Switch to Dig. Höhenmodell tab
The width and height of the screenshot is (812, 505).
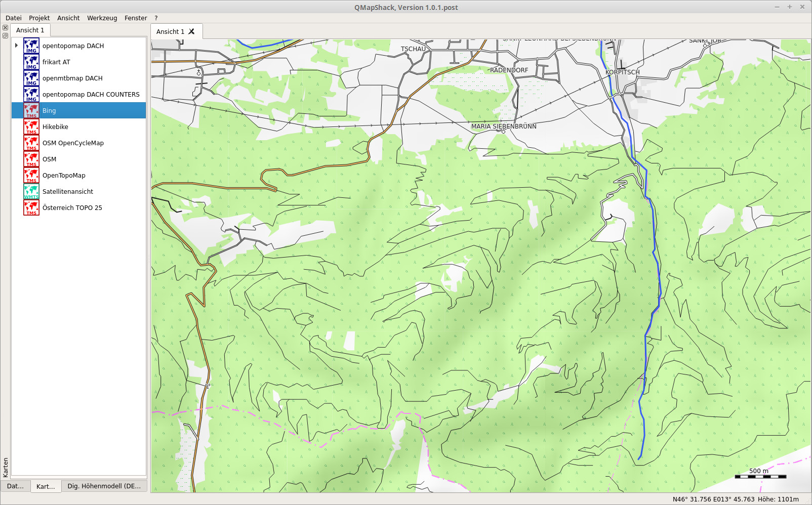click(104, 486)
